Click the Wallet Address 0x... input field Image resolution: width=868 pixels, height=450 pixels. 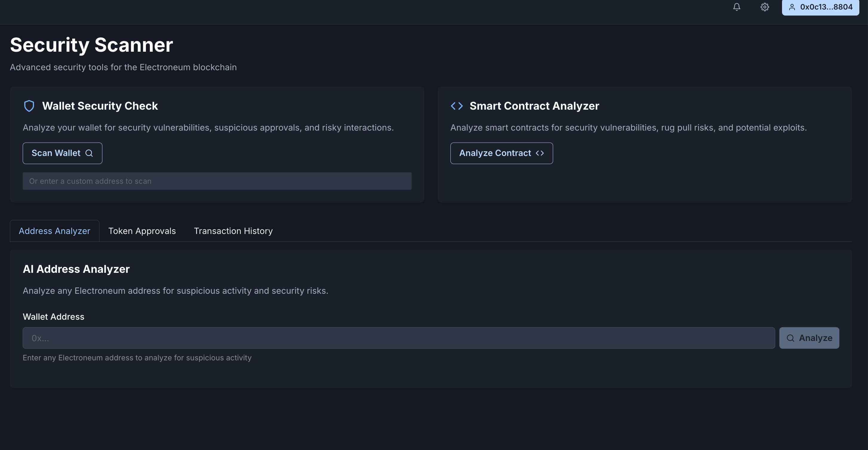tap(398, 338)
